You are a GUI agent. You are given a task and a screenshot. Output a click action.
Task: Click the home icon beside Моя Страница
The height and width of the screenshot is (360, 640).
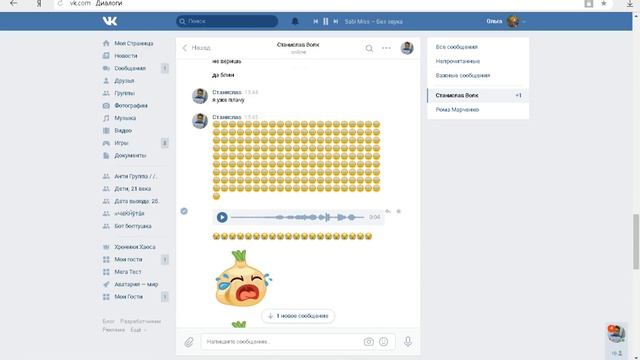(106, 43)
